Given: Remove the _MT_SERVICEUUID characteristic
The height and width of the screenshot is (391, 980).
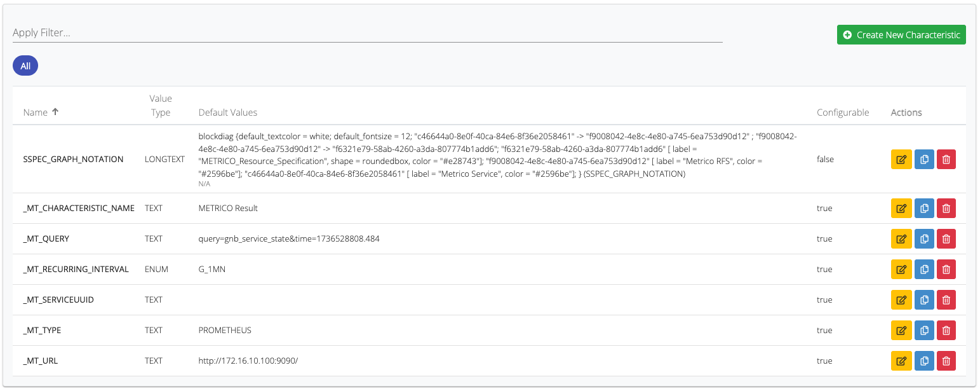Looking at the screenshot, I should click(x=946, y=300).
